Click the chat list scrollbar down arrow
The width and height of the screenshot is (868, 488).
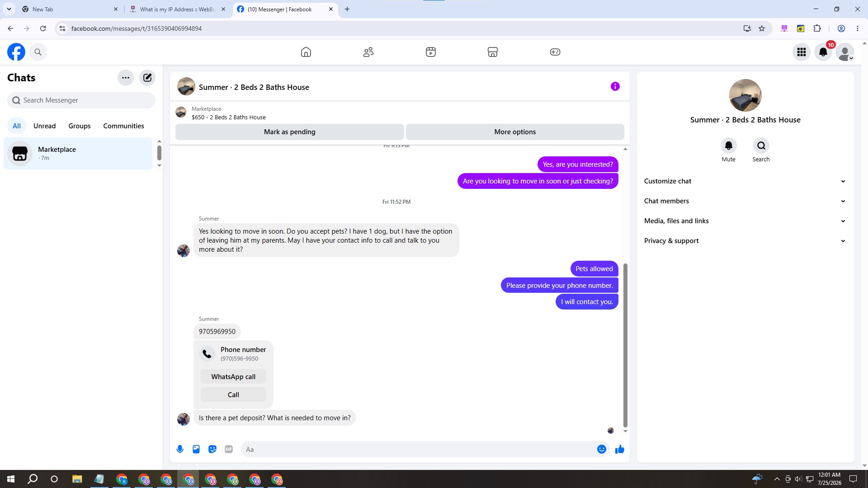coord(159,166)
